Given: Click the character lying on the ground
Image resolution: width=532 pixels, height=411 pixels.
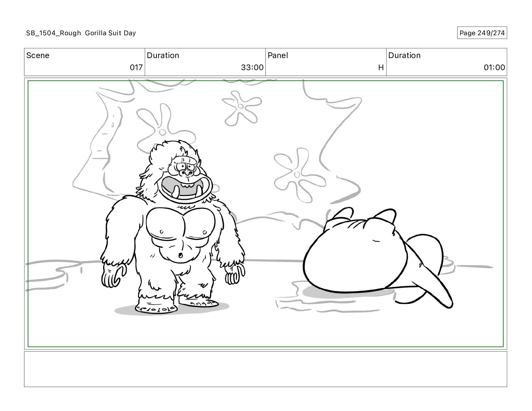Looking at the screenshot, I should (378, 259).
